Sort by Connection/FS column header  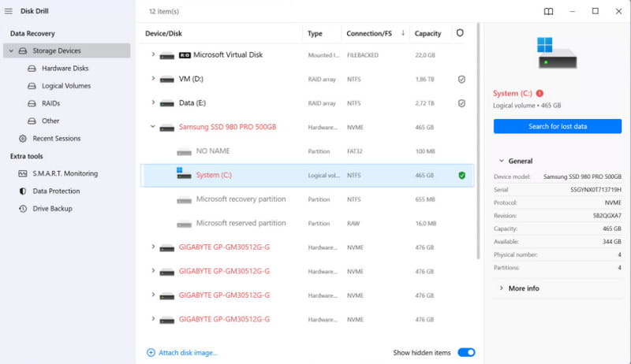pos(369,33)
